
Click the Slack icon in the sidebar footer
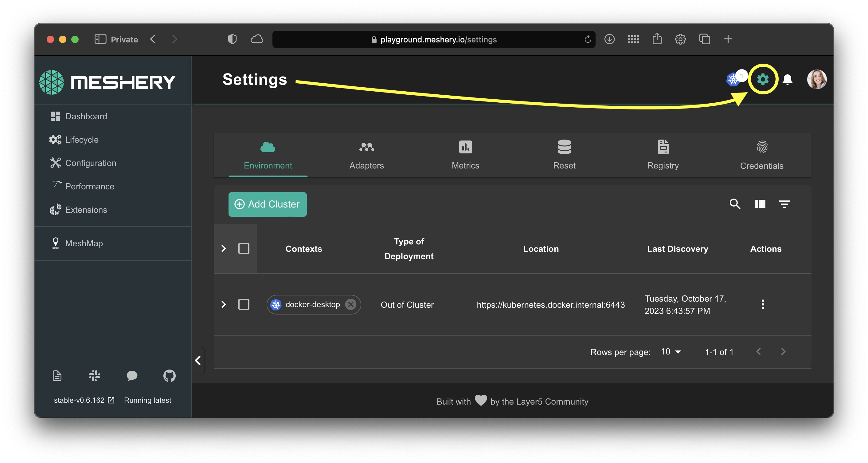click(x=94, y=376)
